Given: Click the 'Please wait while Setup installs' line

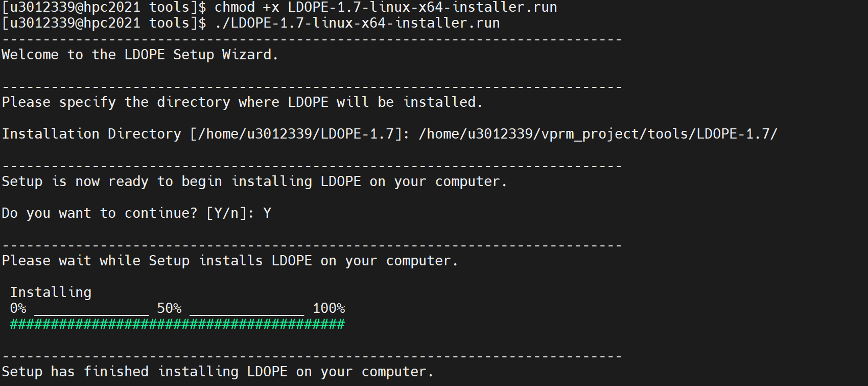Looking at the screenshot, I should [230, 261].
